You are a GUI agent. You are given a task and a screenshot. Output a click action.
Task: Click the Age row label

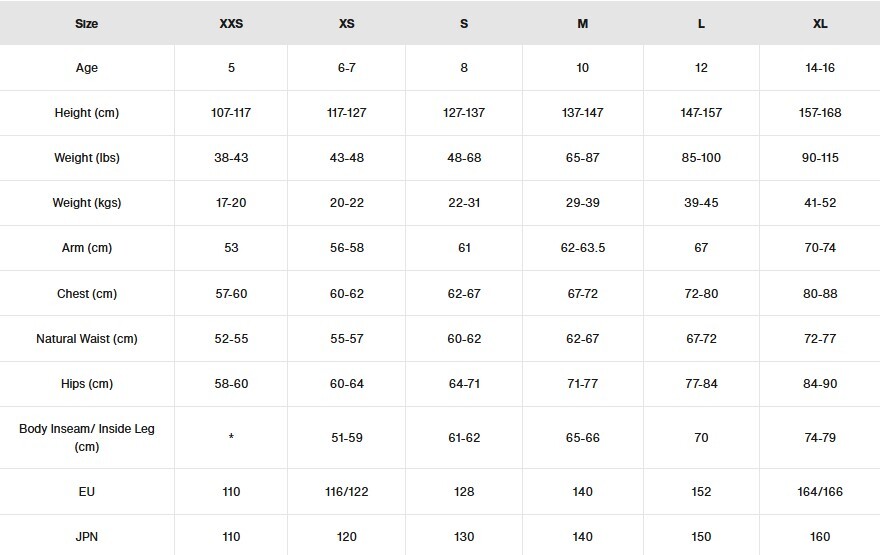87,68
